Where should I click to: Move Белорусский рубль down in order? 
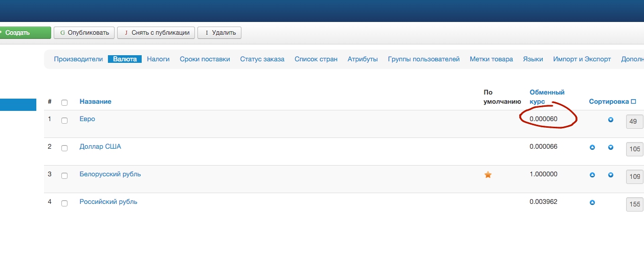[610, 175]
